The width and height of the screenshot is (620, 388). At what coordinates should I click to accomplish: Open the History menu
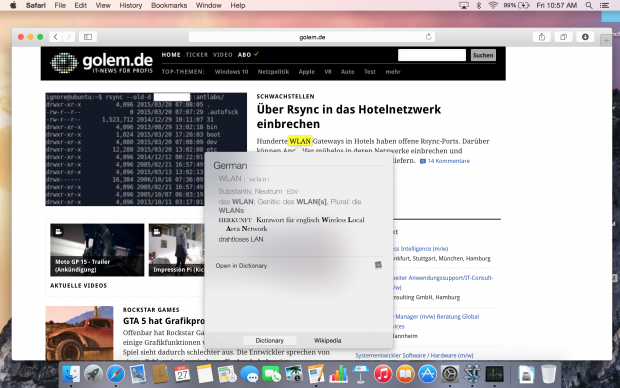(130, 5)
